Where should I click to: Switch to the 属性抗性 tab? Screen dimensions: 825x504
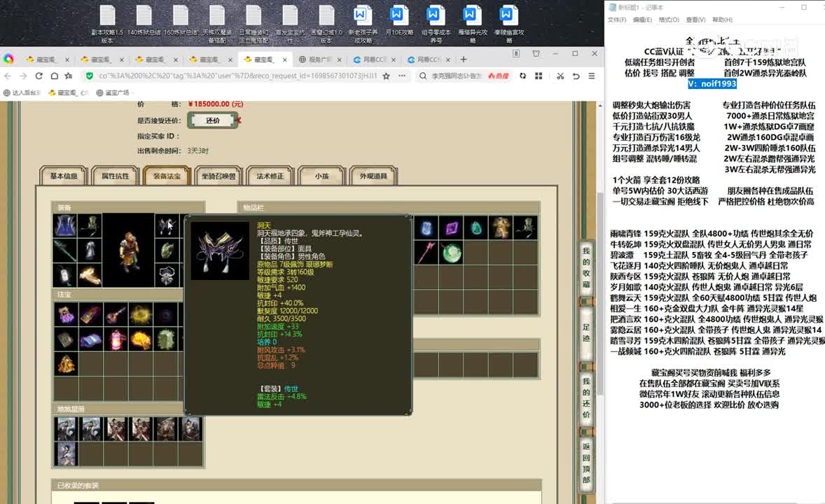[116, 176]
